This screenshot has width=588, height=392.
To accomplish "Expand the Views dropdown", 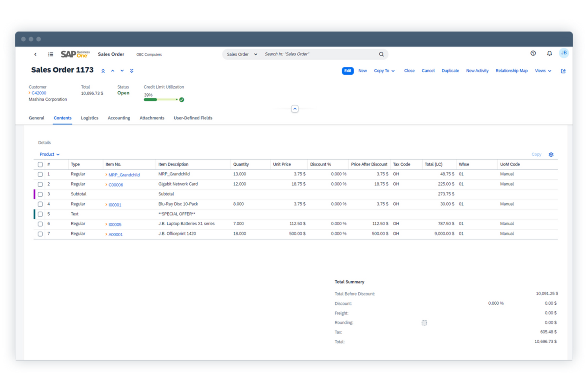I will tap(543, 71).
